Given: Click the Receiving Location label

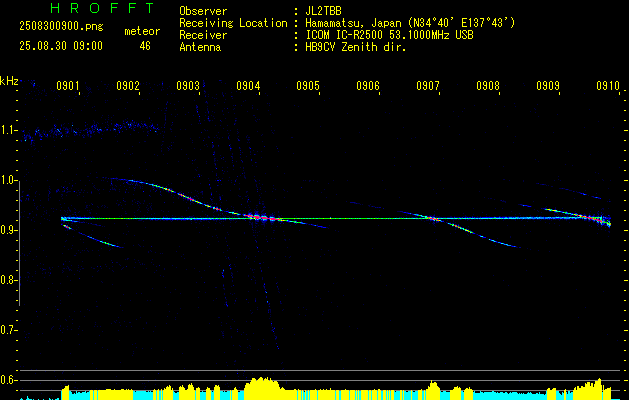Looking at the screenshot, I should point(233,23).
